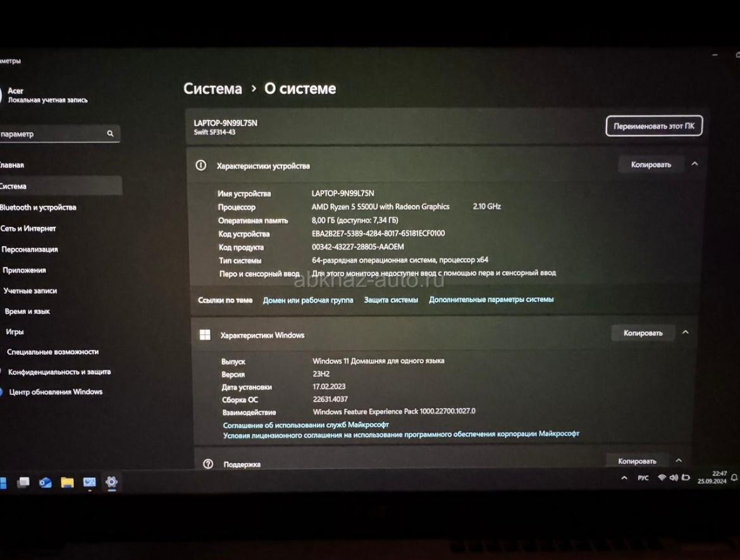Show hidden tray icons chevron
Screen dimensions: 740x560
pos(624,478)
